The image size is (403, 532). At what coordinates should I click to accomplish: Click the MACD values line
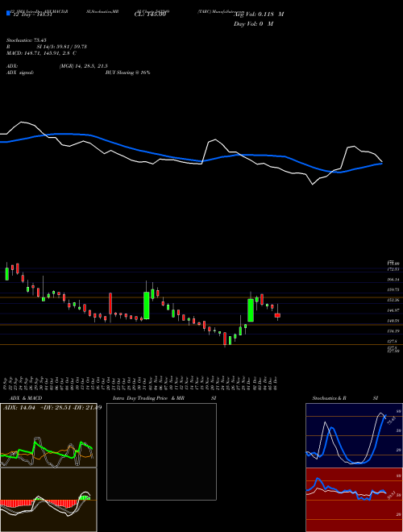pyautogui.click(x=41, y=53)
